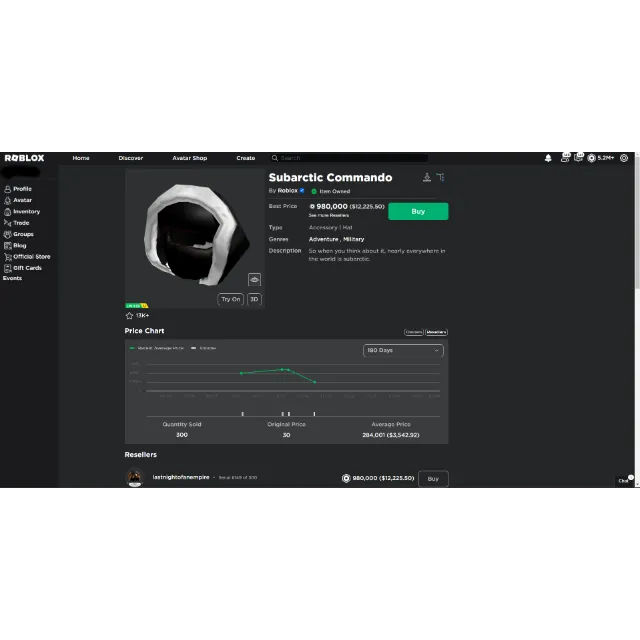The image size is (640, 640).
Task: Click a data point on price chart
Action: pos(284,369)
